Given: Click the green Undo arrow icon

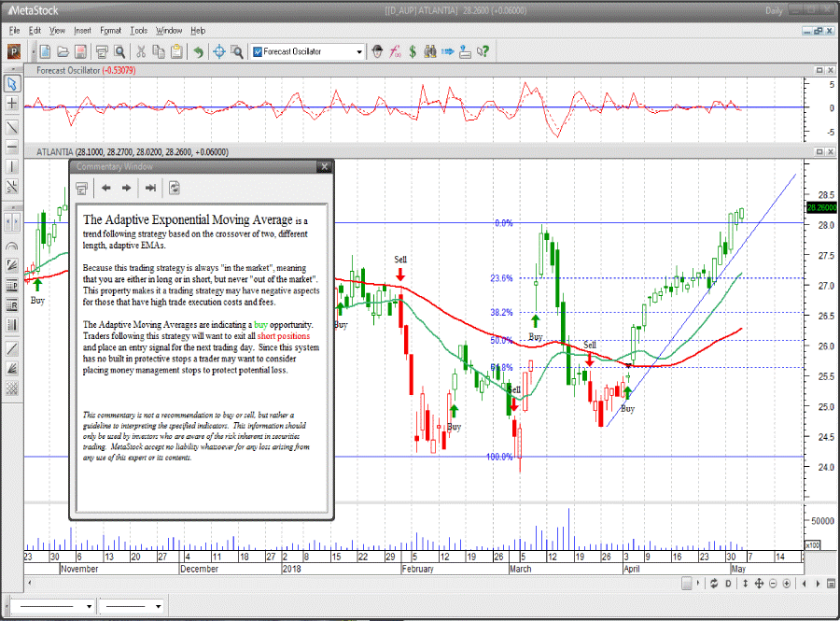Looking at the screenshot, I should 199,51.
